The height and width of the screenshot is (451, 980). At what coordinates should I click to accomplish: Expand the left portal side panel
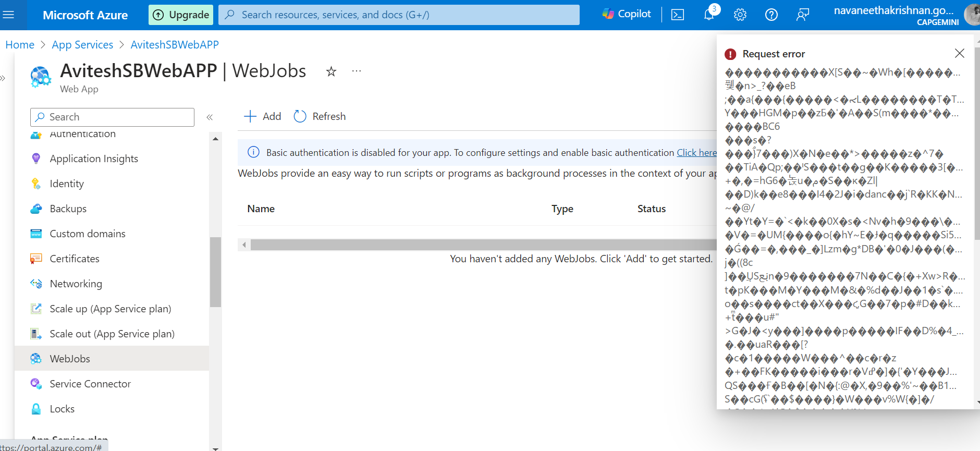click(x=3, y=78)
